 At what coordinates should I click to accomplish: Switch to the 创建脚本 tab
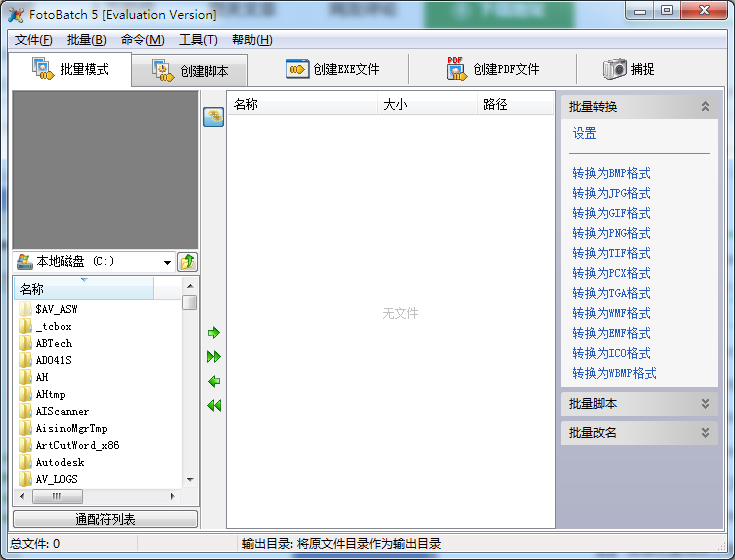pyautogui.click(x=190, y=71)
